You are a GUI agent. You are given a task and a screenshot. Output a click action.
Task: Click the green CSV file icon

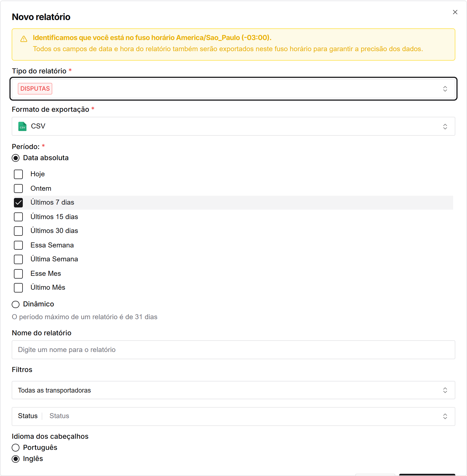22,127
